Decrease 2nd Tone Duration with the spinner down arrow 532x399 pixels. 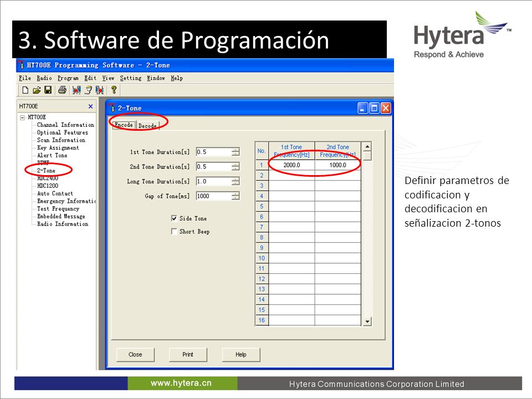point(236,168)
